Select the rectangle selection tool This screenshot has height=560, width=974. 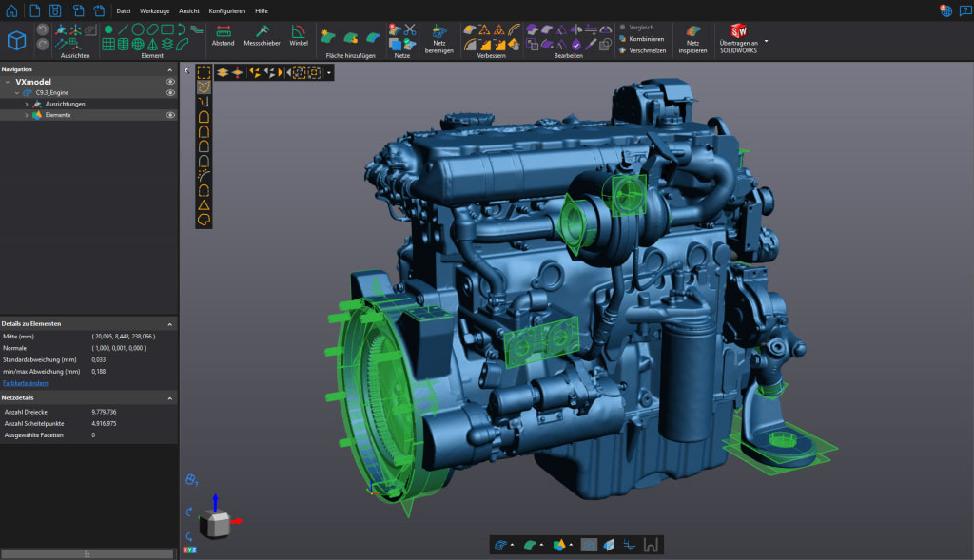pyautogui.click(x=204, y=72)
